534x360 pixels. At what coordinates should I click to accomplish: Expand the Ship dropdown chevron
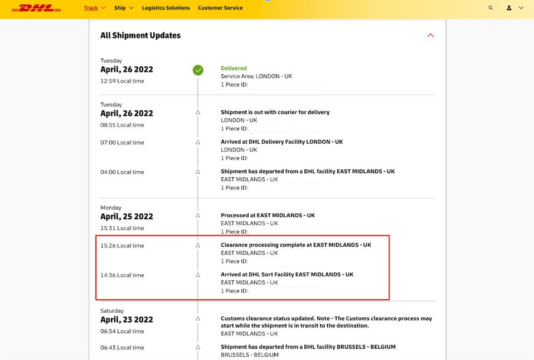131,8
